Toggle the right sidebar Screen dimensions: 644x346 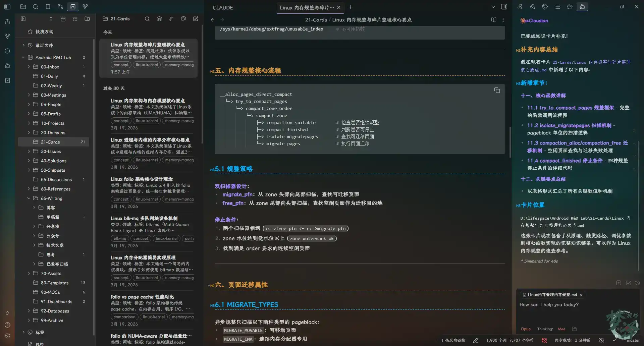(x=504, y=7)
